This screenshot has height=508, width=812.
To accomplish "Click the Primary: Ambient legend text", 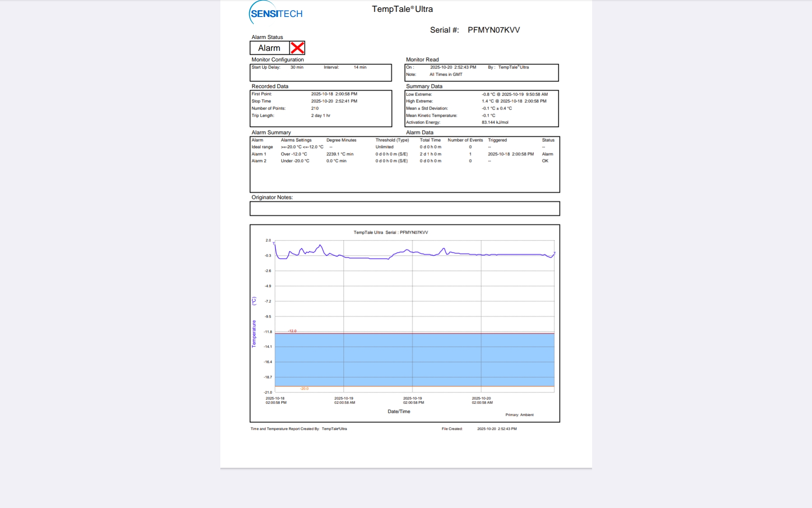I will tap(519, 415).
